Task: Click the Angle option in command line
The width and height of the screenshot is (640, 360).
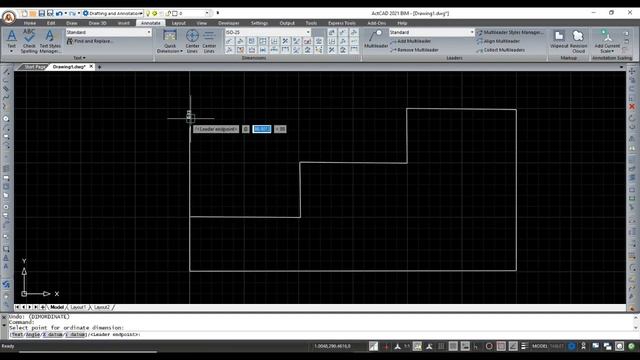Action: (33, 334)
